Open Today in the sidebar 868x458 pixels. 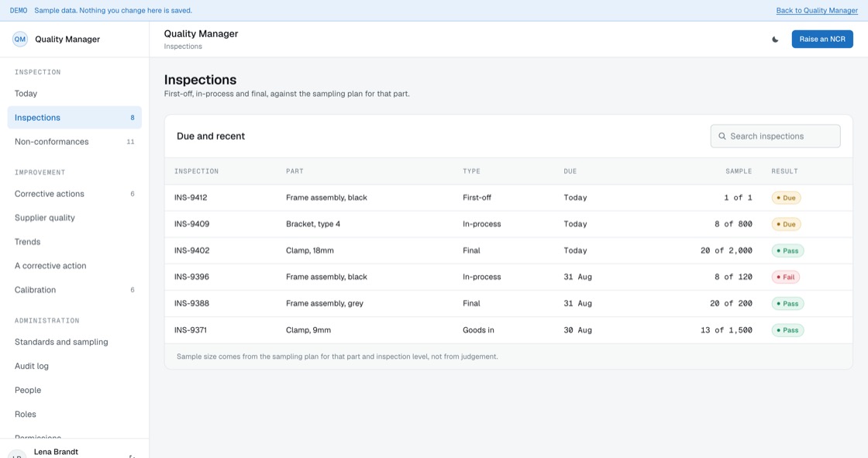[x=74, y=94]
